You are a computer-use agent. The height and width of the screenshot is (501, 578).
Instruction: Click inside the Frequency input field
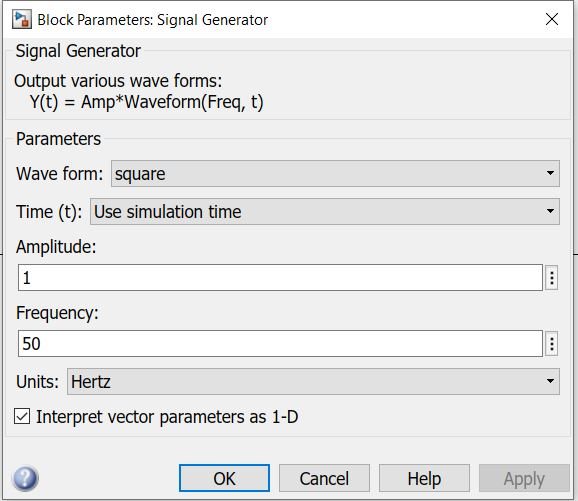[280, 344]
